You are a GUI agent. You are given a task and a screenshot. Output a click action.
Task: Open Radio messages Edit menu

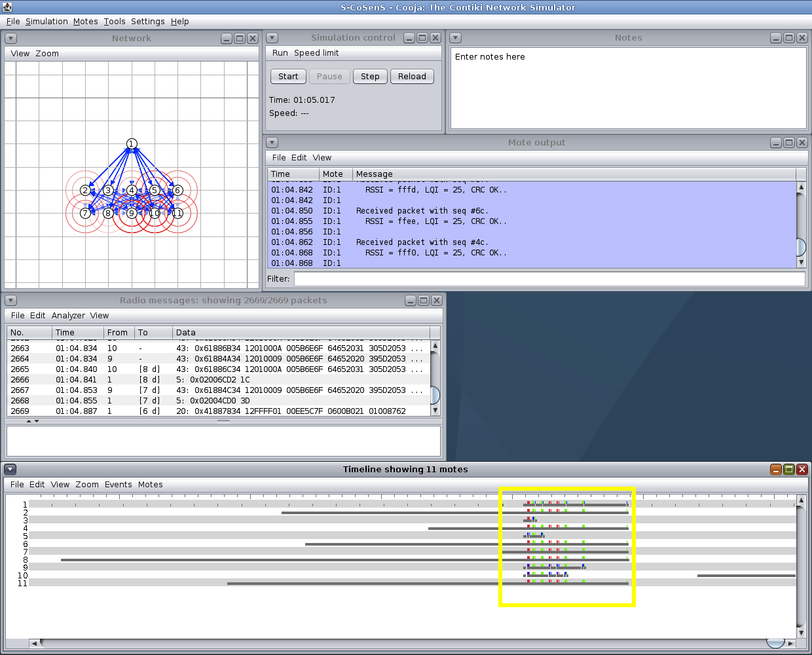[x=38, y=316]
